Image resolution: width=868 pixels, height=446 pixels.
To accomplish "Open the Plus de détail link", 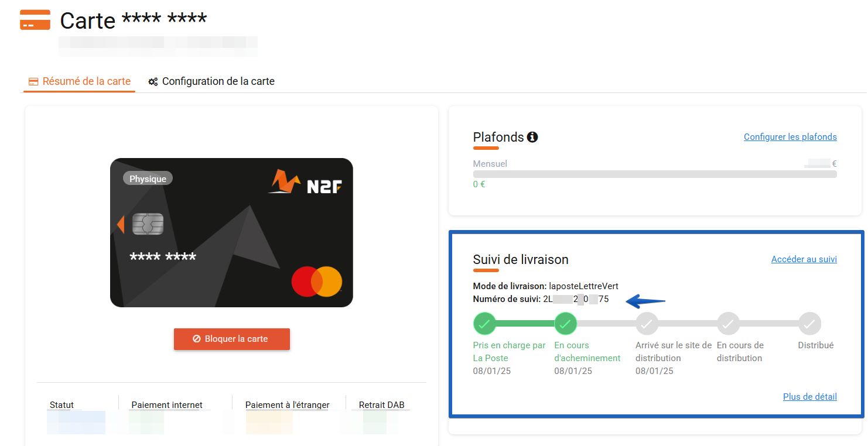I will pos(810,397).
